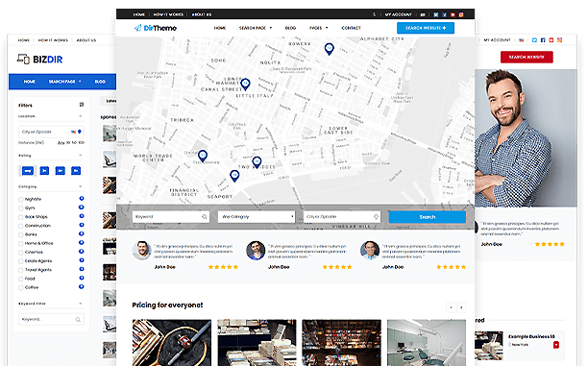Screen dimensions: 588x366
Task: Check the Estate Agents category
Action: [x=20, y=261]
